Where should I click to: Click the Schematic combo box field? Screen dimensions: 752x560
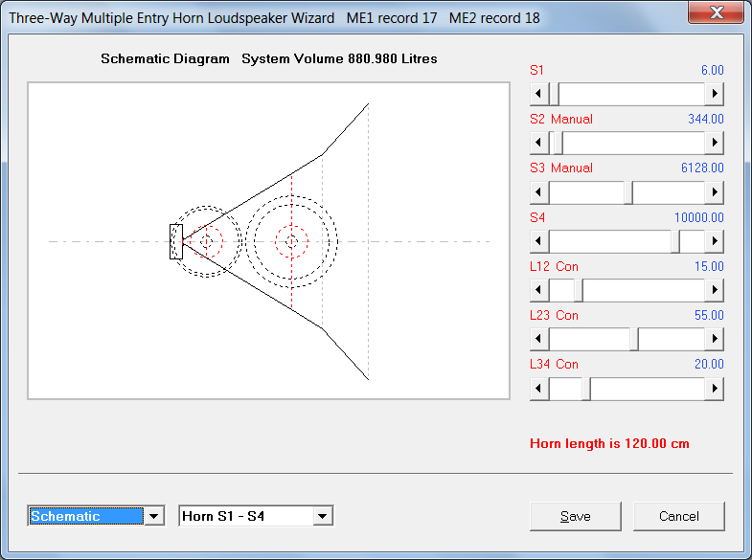coord(86,516)
